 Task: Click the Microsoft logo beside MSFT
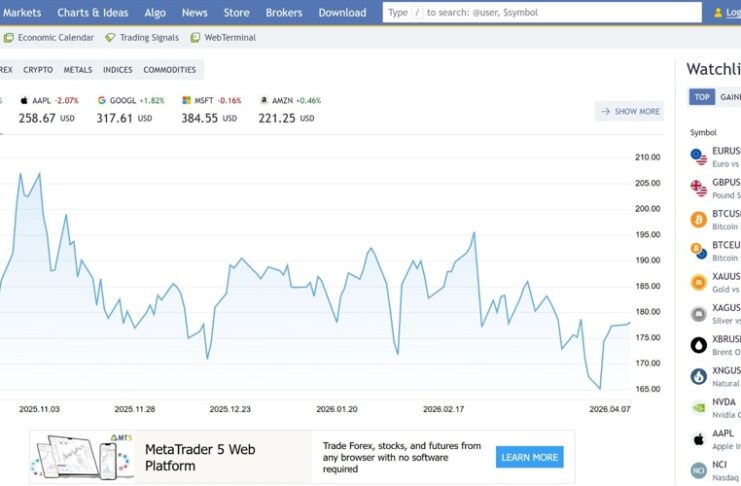[187, 100]
